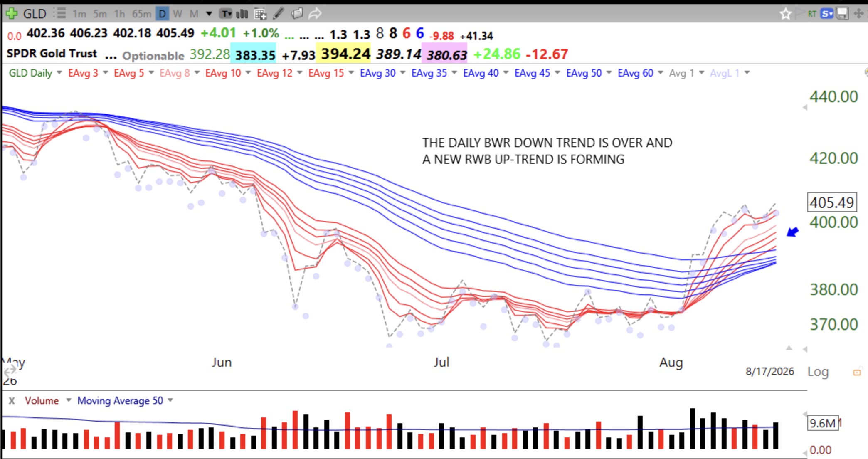This screenshot has width=868, height=459.
Task: Click the RT real-time indicator
Action: (812, 14)
